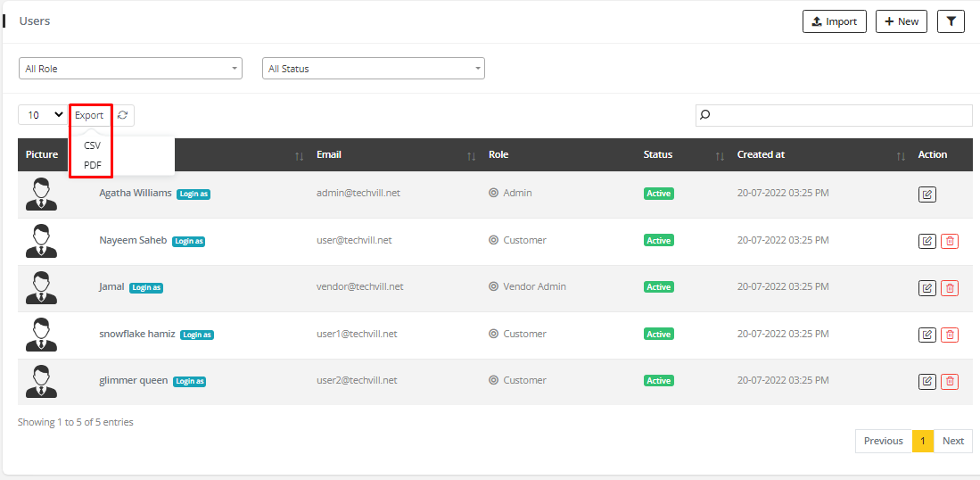Click email user@techvill.net
This screenshot has height=480, width=980.
tap(354, 240)
